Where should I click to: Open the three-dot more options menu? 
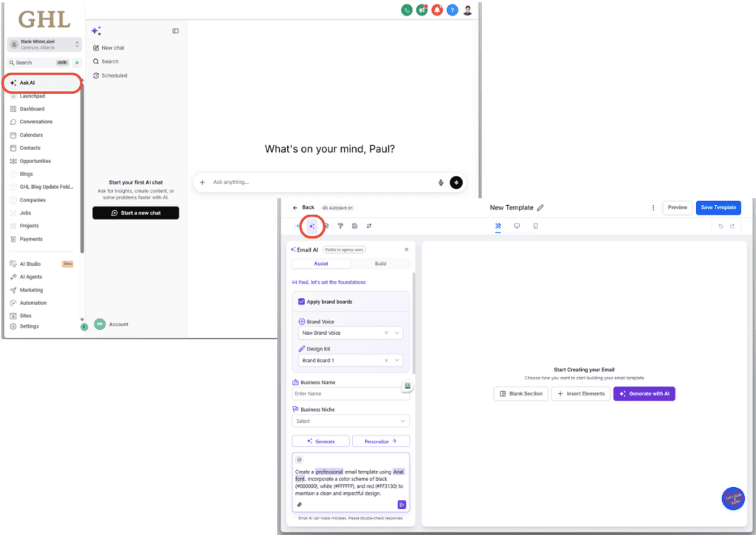coord(653,208)
